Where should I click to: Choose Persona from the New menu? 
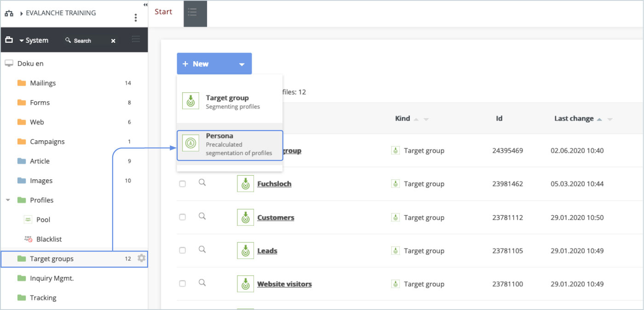tap(230, 145)
